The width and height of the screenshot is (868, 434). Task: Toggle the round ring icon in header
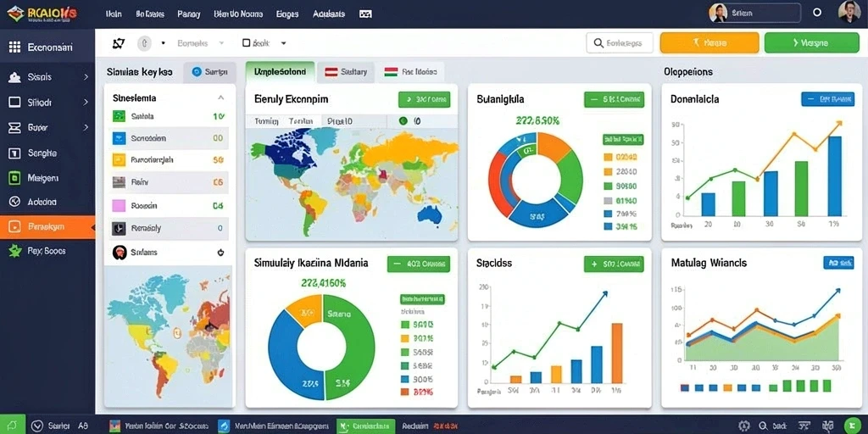(x=816, y=12)
